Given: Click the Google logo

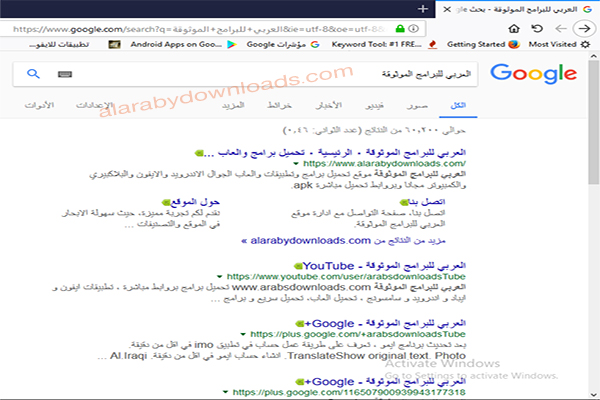Looking at the screenshot, I should click(533, 73).
